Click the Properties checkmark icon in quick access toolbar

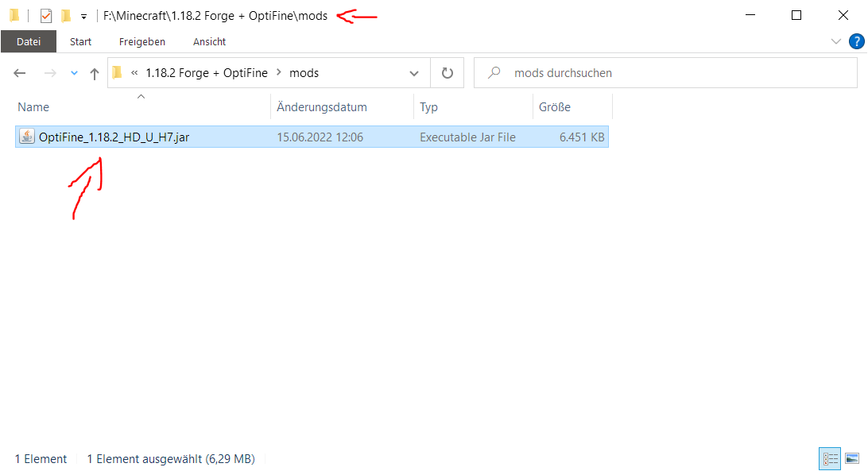point(46,16)
